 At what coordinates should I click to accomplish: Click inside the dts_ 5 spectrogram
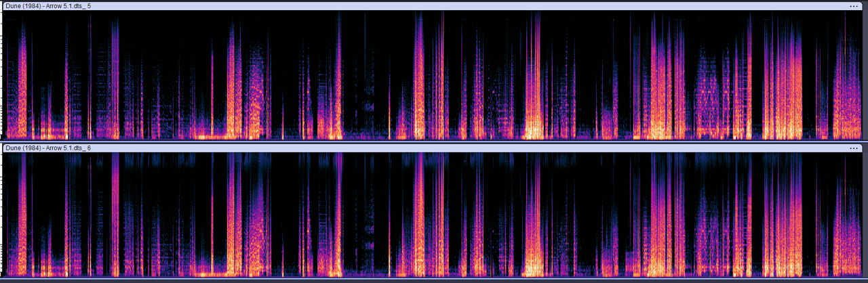pos(434,75)
